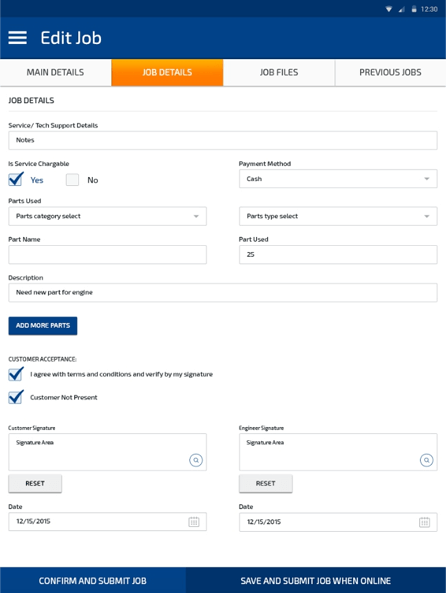Click the Add More Parts button

[43, 326]
